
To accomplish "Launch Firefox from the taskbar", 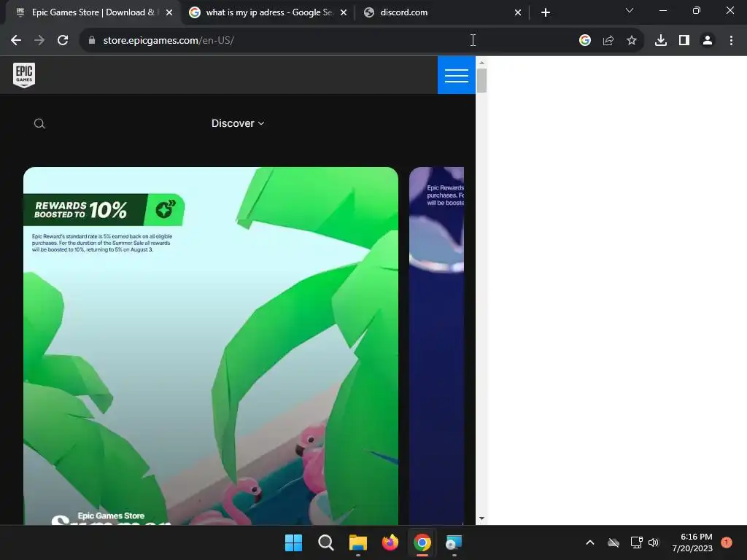I will pos(390,542).
